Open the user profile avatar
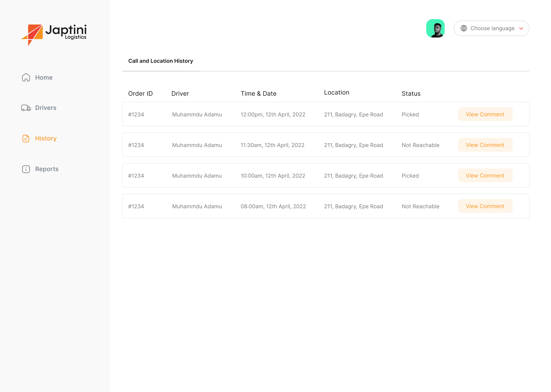Image resolution: width=551 pixels, height=392 pixels. click(x=435, y=29)
